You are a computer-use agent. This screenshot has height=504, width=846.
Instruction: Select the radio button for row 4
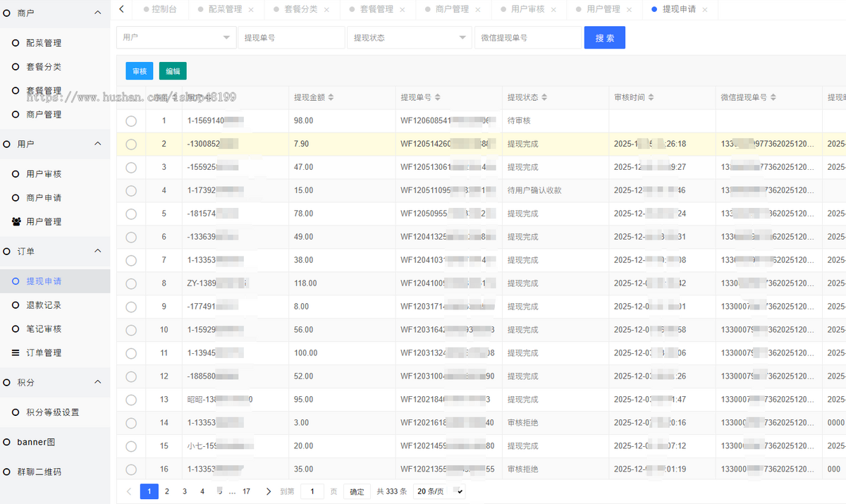(131, 190)
